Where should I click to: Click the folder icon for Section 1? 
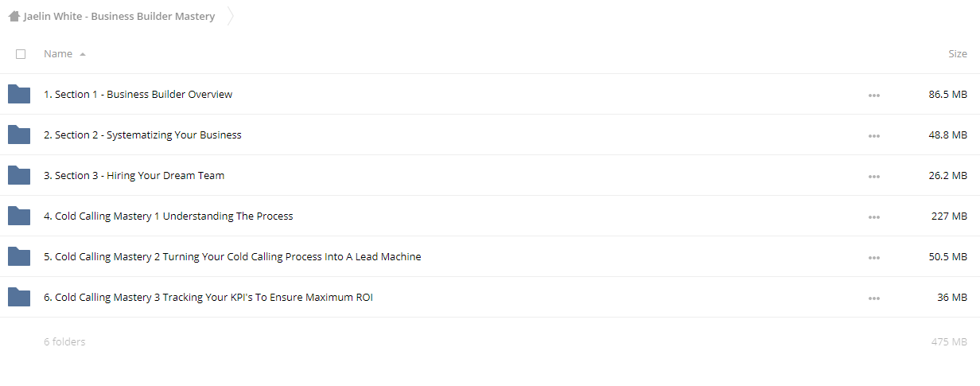click(x=19, y=94)
